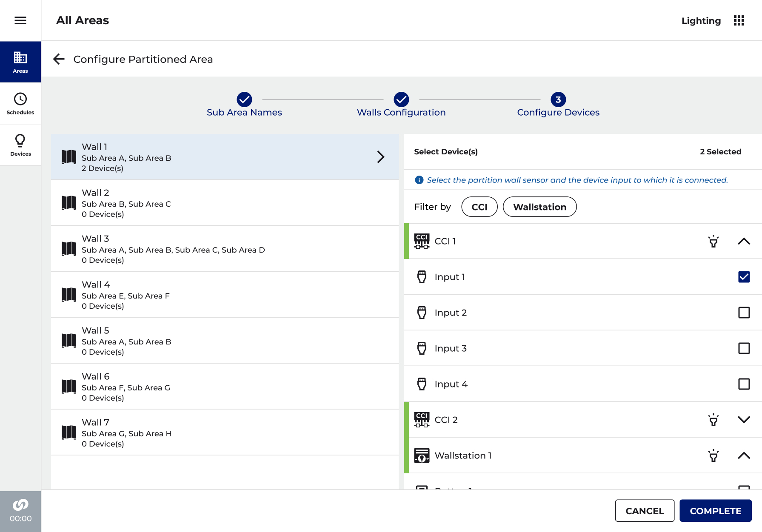Check the Input 4 checkbox
This screenshot has height=532, width=762.
(x=744, y=384)
